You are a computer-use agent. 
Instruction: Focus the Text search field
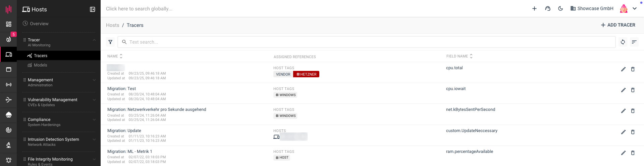pyautogui.click(x=366, y=42)
